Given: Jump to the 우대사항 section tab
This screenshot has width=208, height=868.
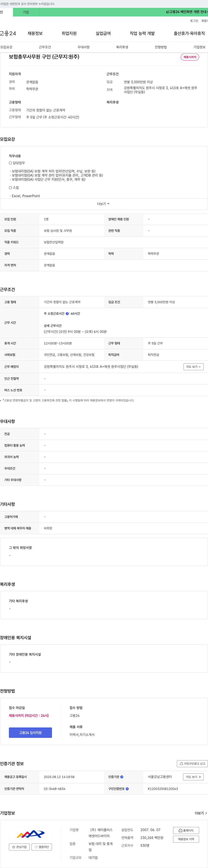Looking at the screenshot, I should (x=83, y=47).
